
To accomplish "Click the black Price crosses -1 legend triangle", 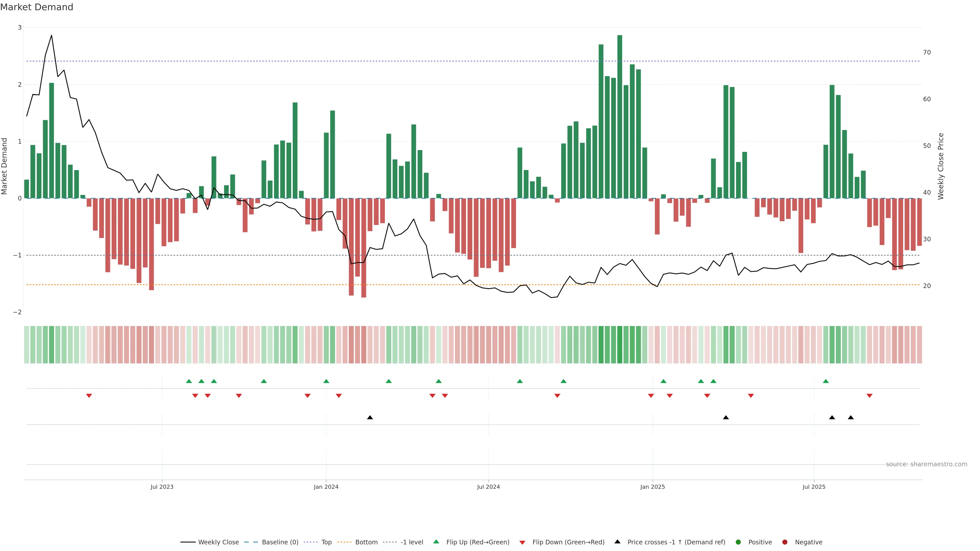I will coord(617,542).
